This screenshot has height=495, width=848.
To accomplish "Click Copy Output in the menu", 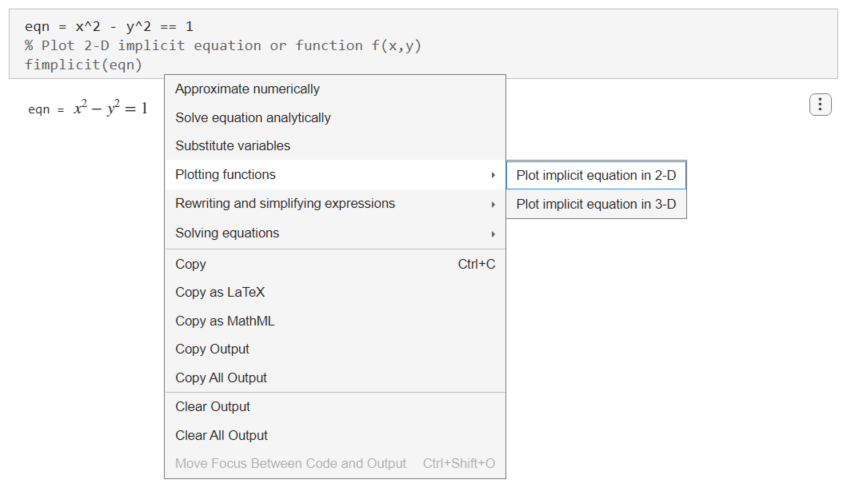I will pos(212,349).
